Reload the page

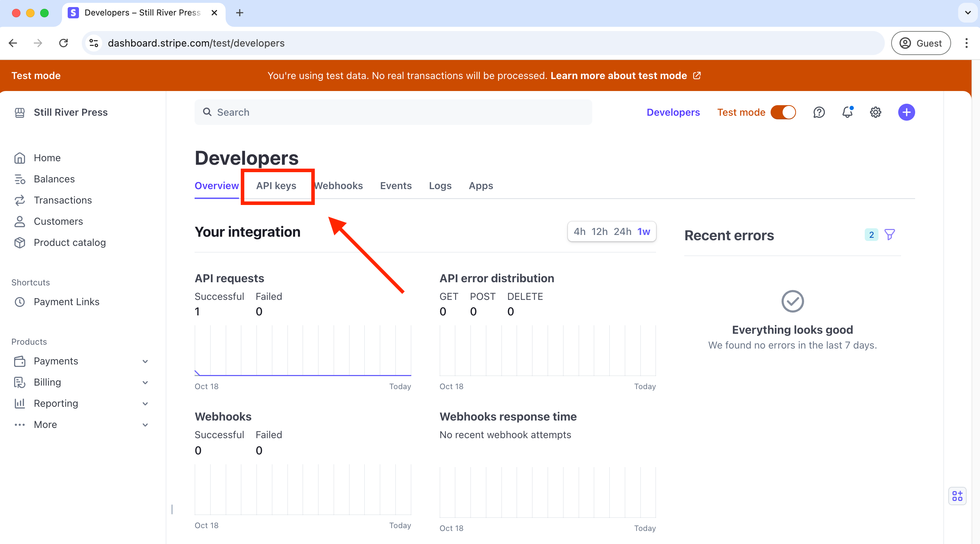[x=63, y=43]
